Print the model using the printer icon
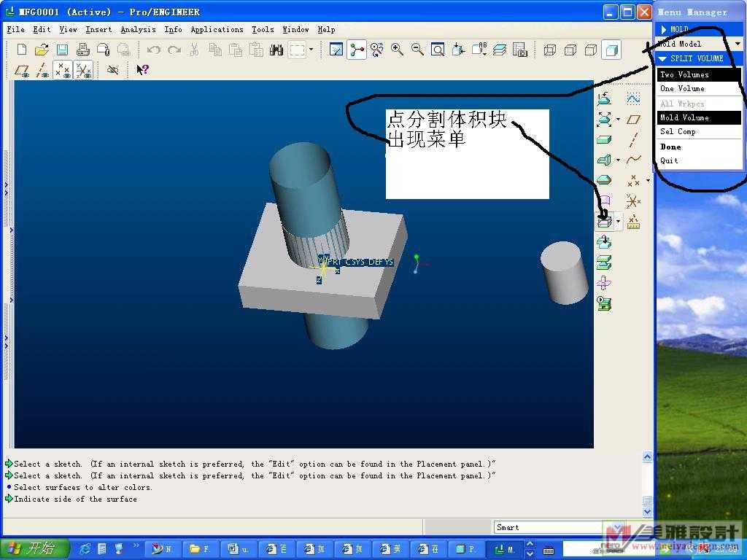747x560 pixels. pos(83,50)
